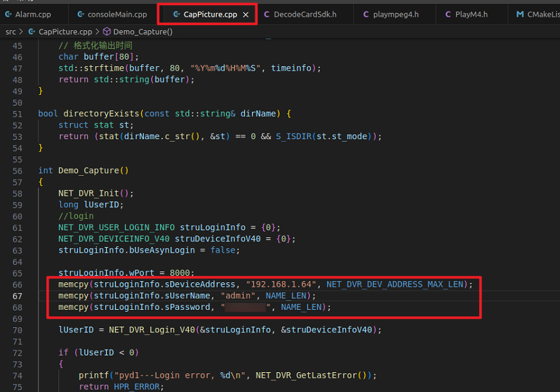Click the src breadcrumb segment
560x392 pixels.
click(x=11, y=31)
